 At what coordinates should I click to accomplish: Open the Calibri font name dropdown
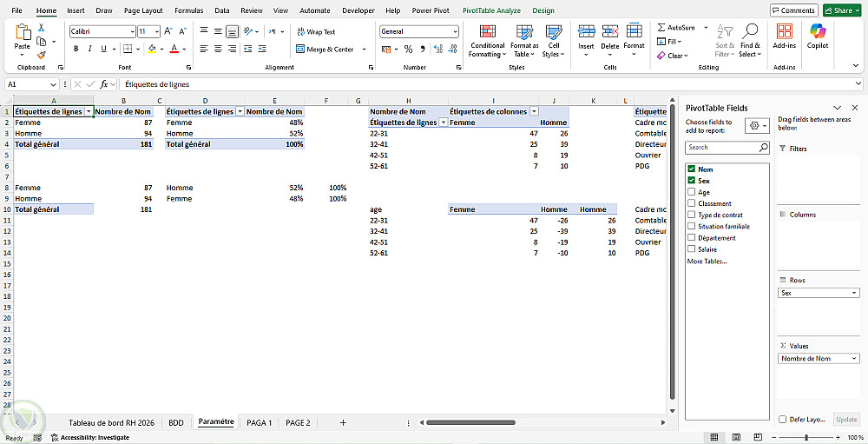pyautogui.click(x=132, y=31)
